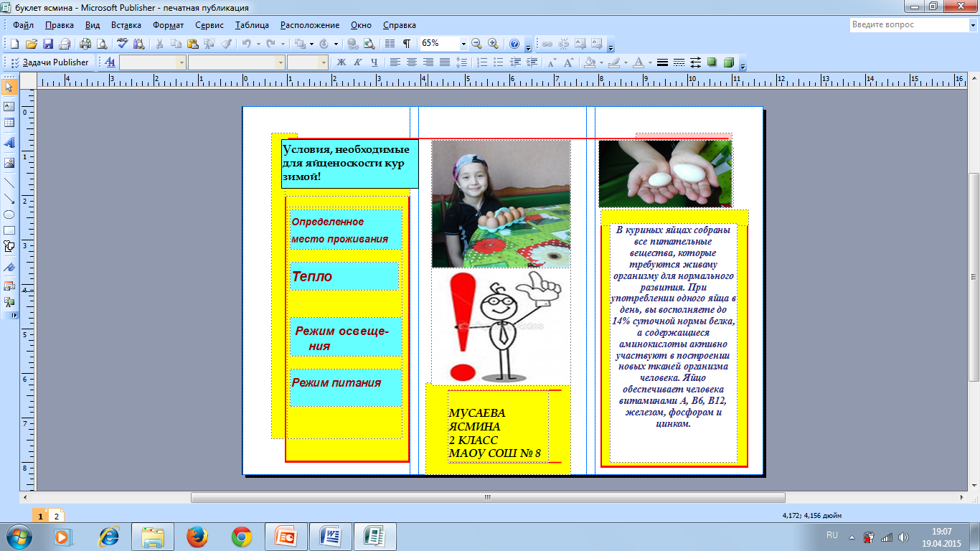The width and height of the screenshot is (980, 551).
Task: Run the ABC spelling check
Action: pos(123,44)
